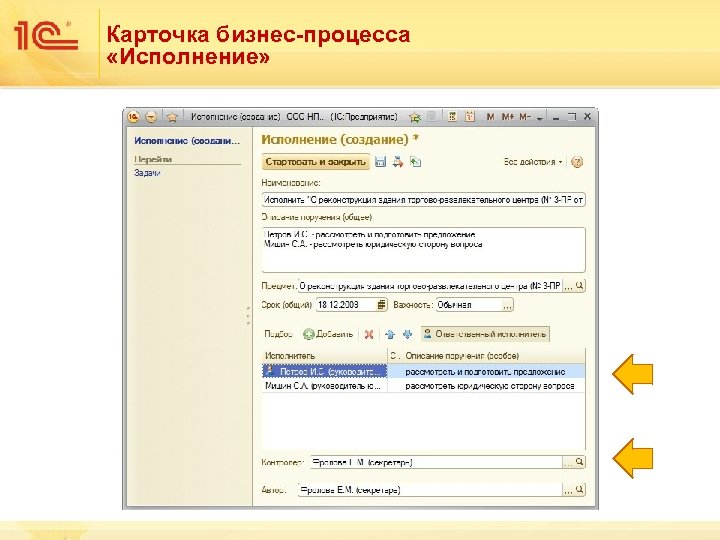The image size is (720, 540).
Task: Click the panel splitter handle dots
Action: tap(248, 316)
